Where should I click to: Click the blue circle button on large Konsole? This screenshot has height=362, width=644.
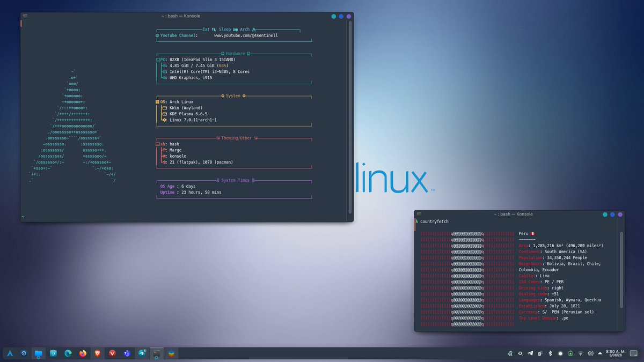tap(341, 17)
